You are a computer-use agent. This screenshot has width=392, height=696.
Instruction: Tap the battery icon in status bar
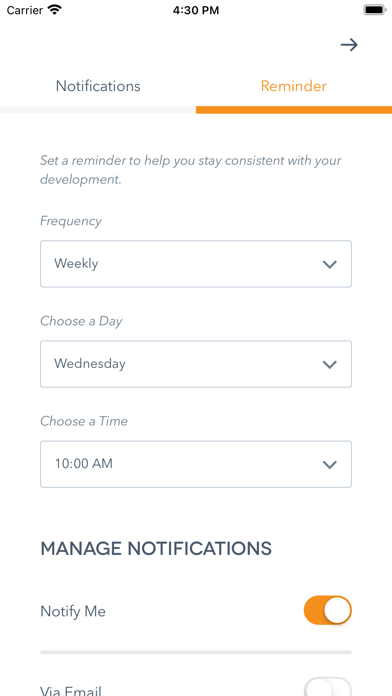click(x=375, y=10)
